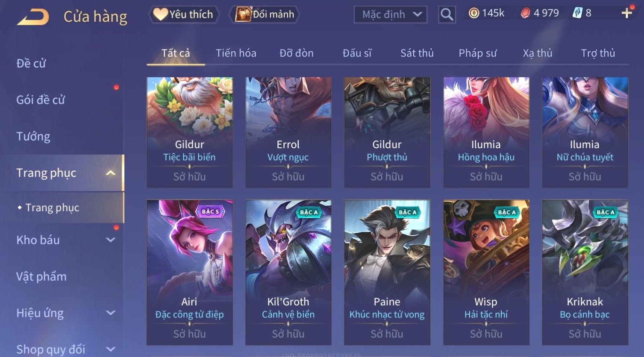Expand the Kho báu sidebar section
Viewport: 644px width, 357px height.
[x=110, y=240]
